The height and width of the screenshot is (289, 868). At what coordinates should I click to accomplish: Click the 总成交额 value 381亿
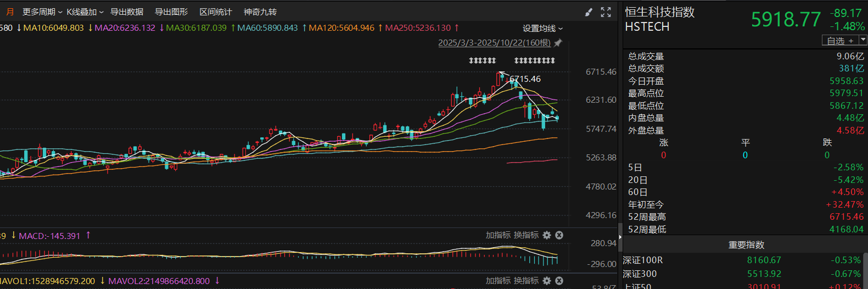click(x=851, y=69)
